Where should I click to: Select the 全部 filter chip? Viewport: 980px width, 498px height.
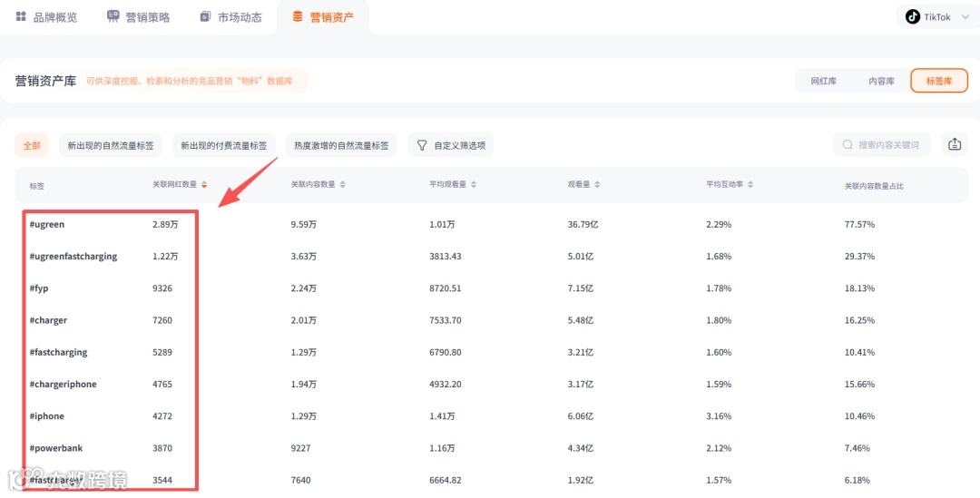pyautogui.click(x=32, y=145)
